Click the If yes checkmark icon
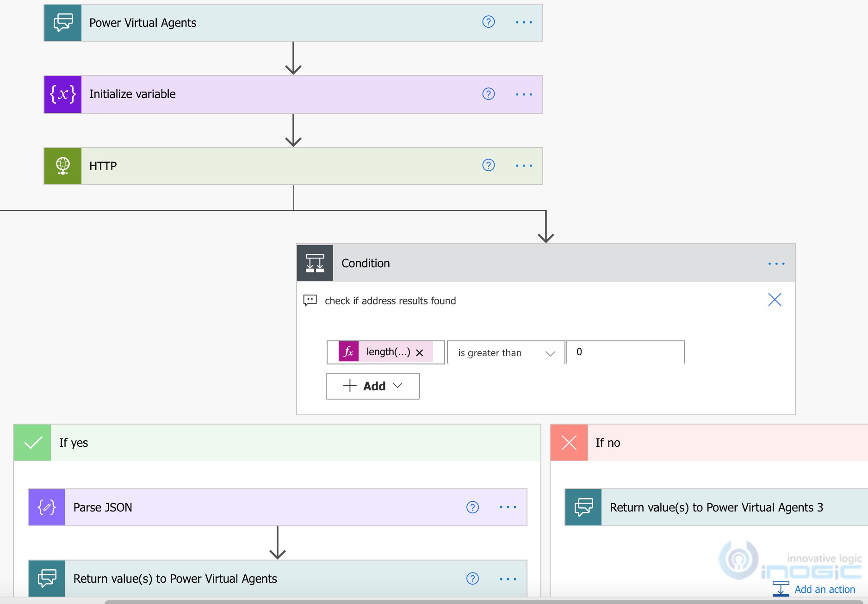This screenshot has width=868, height=604. click(31, 442)
